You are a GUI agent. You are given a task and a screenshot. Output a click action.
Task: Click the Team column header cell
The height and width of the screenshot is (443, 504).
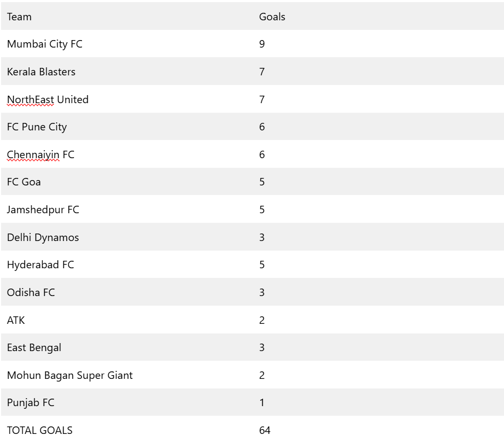point(19,17)
